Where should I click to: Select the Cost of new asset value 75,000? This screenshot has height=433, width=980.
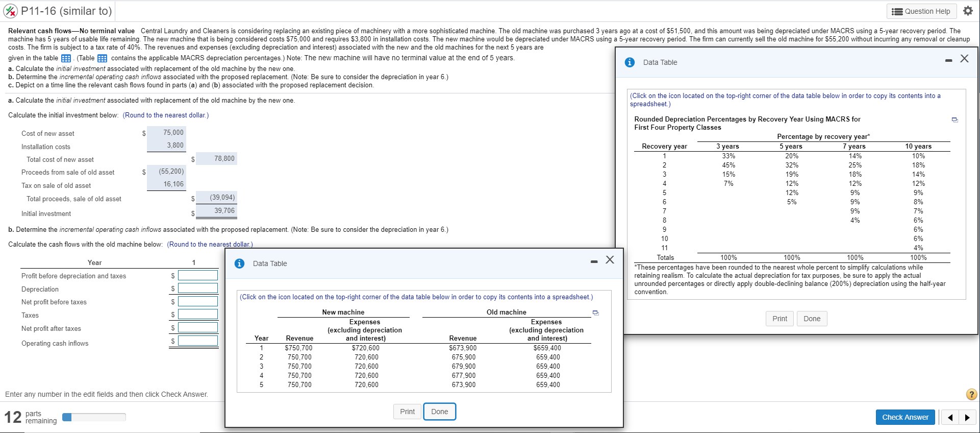click(x=173, y=132)
